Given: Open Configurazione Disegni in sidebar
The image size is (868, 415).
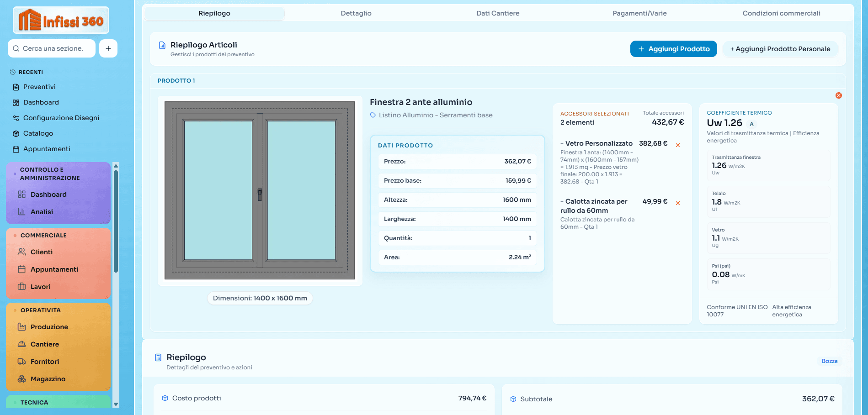Looking at the screenshot, I should pos(61,118).
